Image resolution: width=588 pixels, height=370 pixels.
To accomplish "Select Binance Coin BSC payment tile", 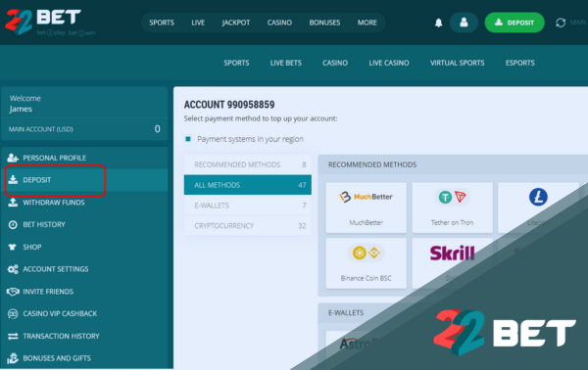I will 366,263.
